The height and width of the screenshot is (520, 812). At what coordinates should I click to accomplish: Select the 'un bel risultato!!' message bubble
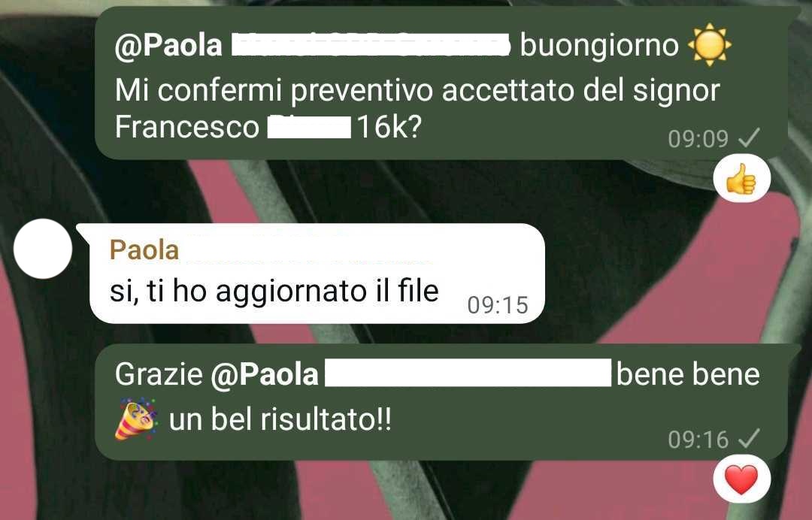click(x=442, y=402)
